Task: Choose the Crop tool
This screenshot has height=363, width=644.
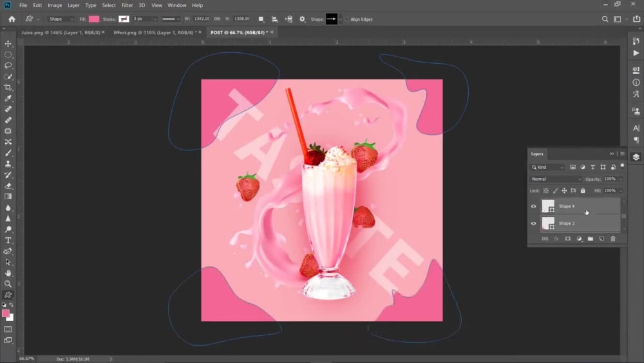Action: click(x=8, y=87)
